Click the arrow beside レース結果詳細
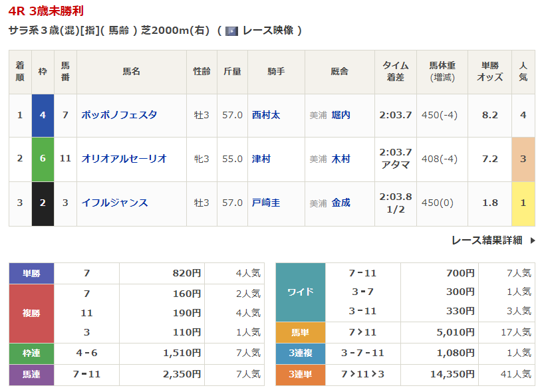This screenshot has width=544, height=392. [533, 241]
